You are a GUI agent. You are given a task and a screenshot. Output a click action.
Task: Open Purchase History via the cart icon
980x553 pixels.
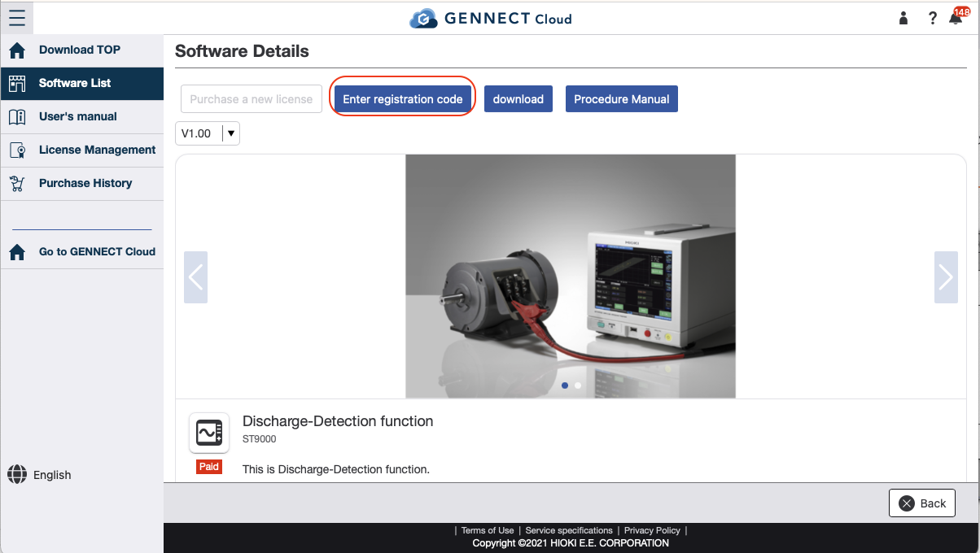tap(17, 183)
